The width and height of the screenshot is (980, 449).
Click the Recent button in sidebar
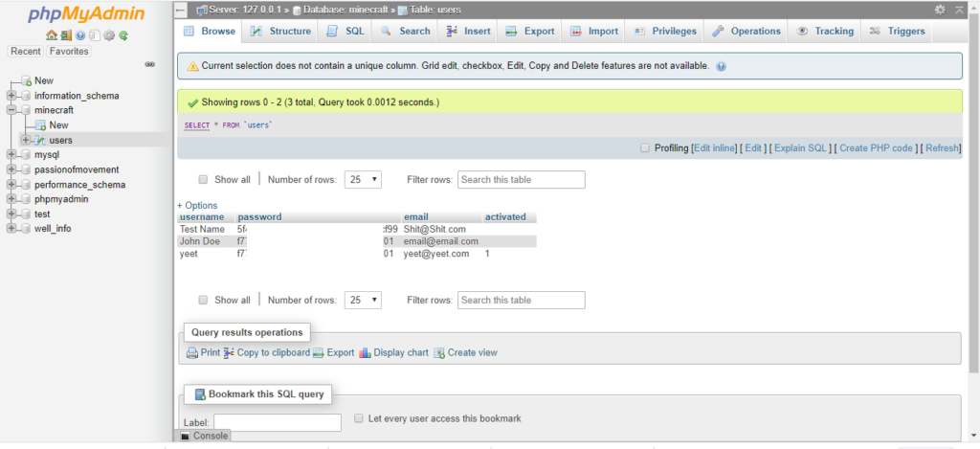click(26, 52)
